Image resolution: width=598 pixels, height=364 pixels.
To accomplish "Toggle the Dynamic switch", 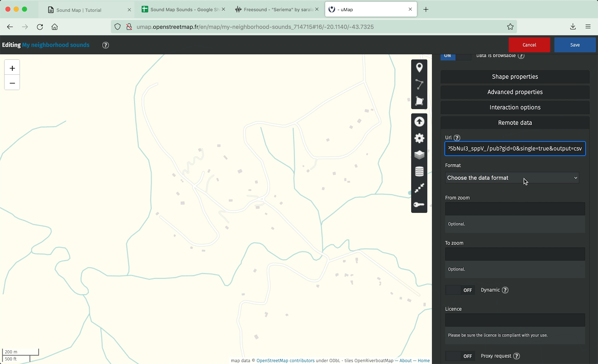I will click(x=459, y=290).
